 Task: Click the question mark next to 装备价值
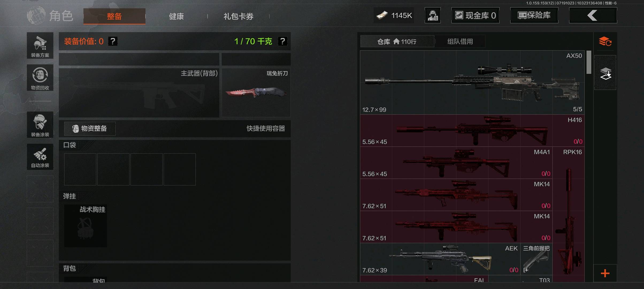tap(113, 41)
